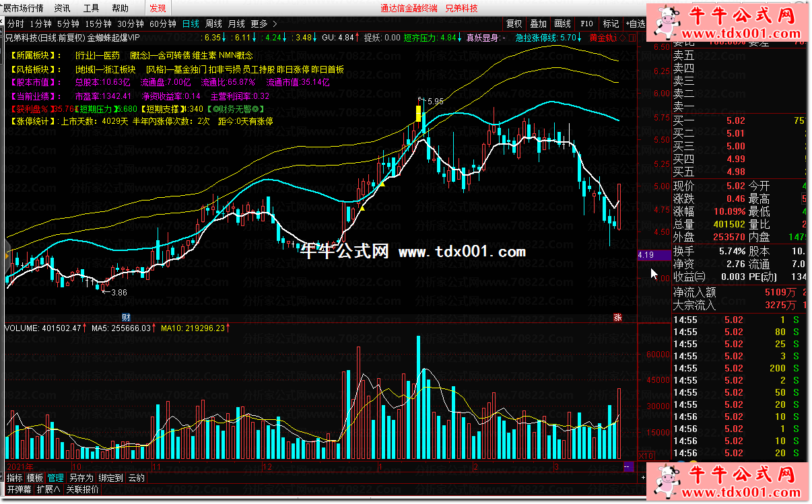Viewport: 812px width, 504px height.
Task: Click the small plus button beside the bottom tabs
Action: click(643, 478)
